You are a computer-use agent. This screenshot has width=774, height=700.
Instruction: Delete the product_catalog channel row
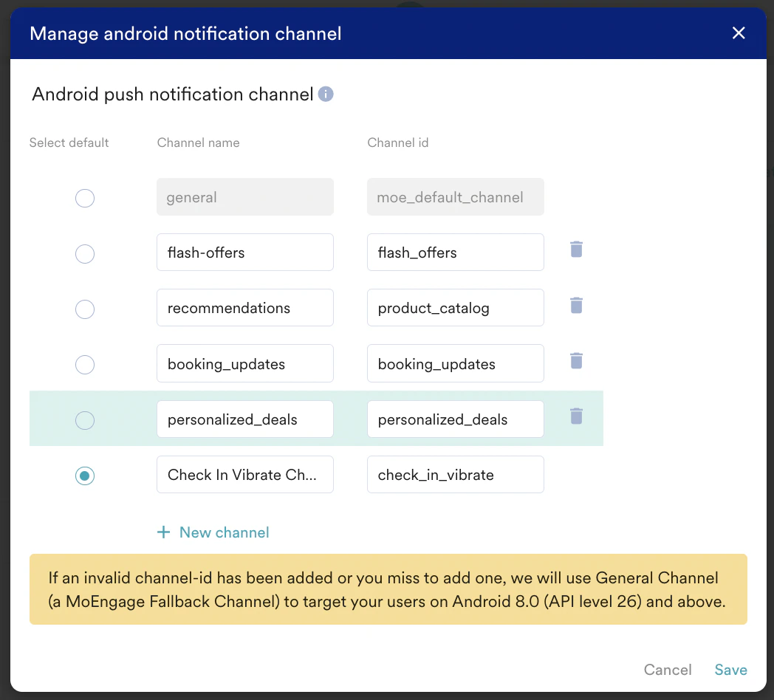(x=576, y=305)
